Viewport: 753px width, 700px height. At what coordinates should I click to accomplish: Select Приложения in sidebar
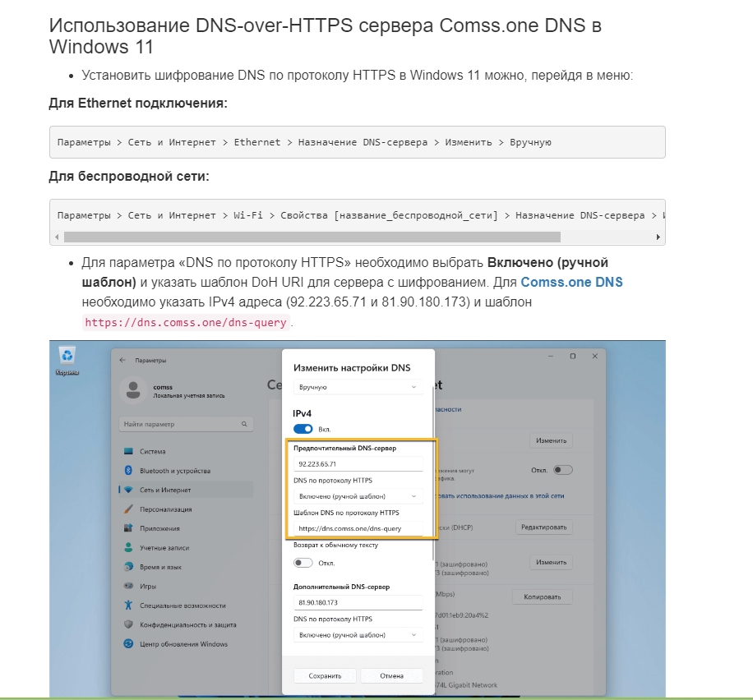[x=186, y=528]
